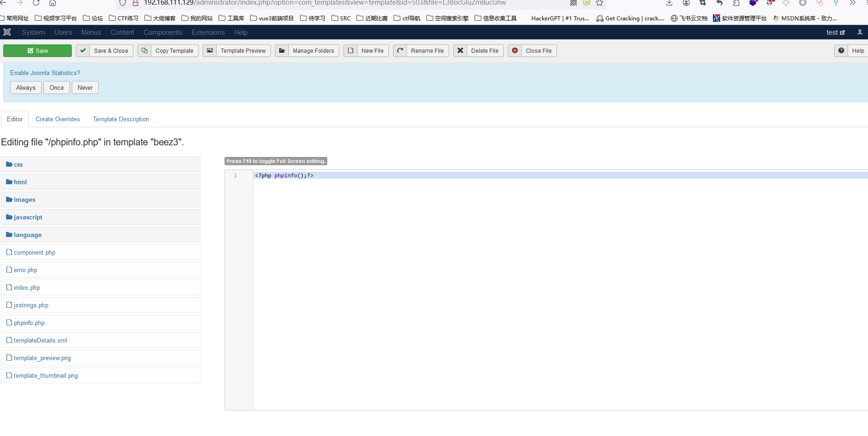This screenshot has width=868, height=436.
Task: Expand the language folder
Action: pyautogui.click(x=27, y=235)
